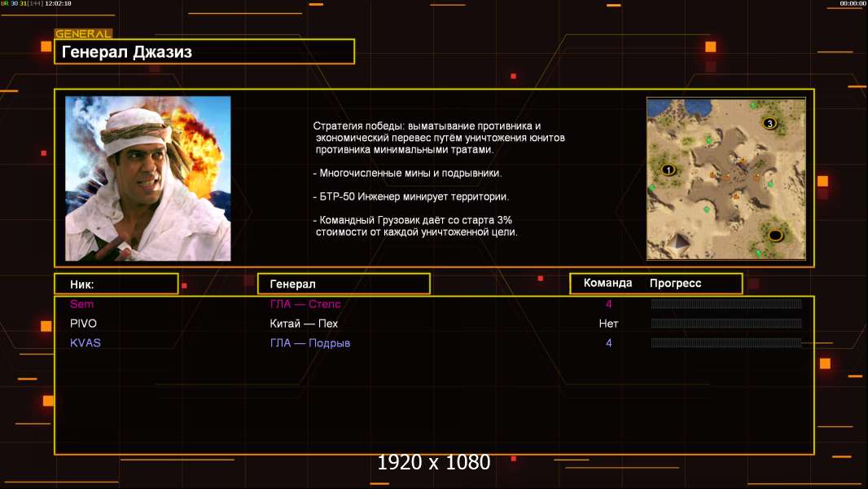This screenshot has width=868, height=489.
Task: Click the 00:00:00 timer at top right
Action: tap(853, 3)
